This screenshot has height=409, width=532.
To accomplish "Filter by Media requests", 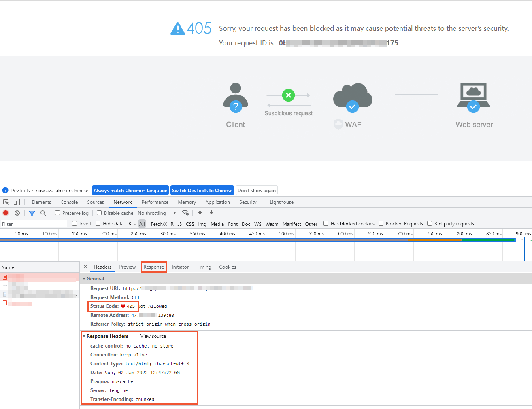I will point(217,224).
